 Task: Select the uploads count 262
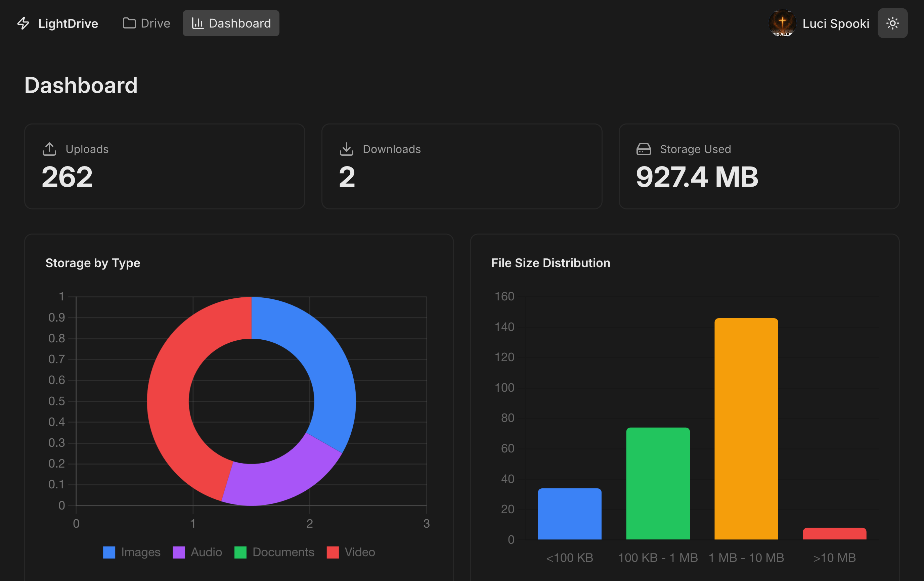tap(67, 177)
